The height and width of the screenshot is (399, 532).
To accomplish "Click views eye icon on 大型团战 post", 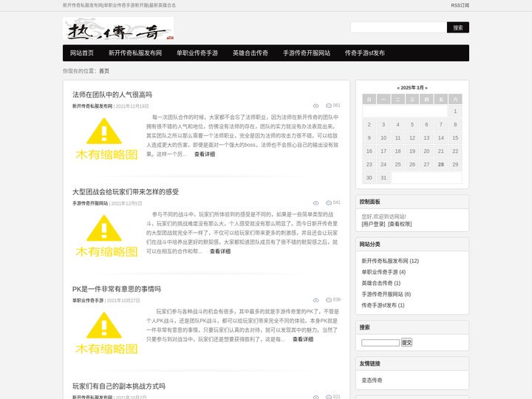I will [x=316, y=203].
